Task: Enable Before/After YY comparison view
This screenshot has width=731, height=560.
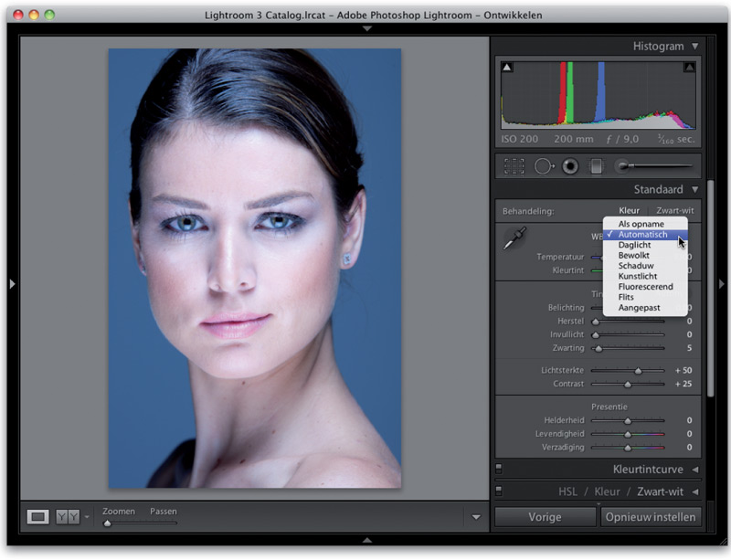Action: click(68, 517)
